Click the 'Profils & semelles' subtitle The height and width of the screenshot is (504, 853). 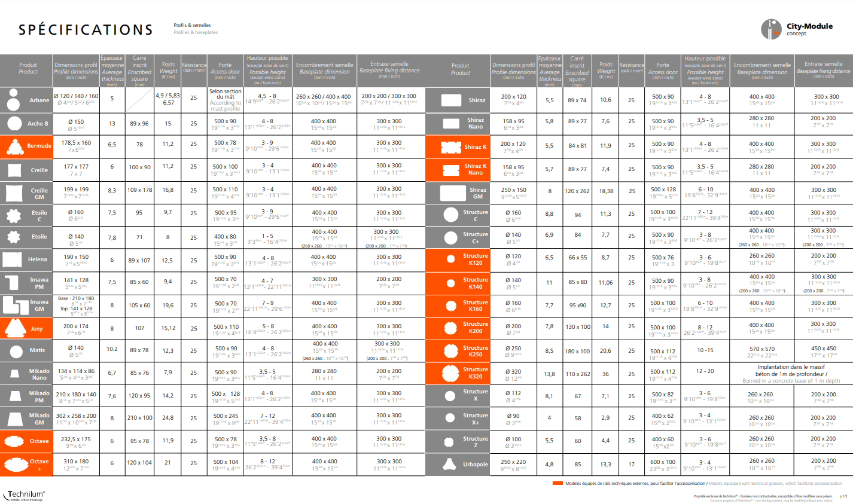192,25
